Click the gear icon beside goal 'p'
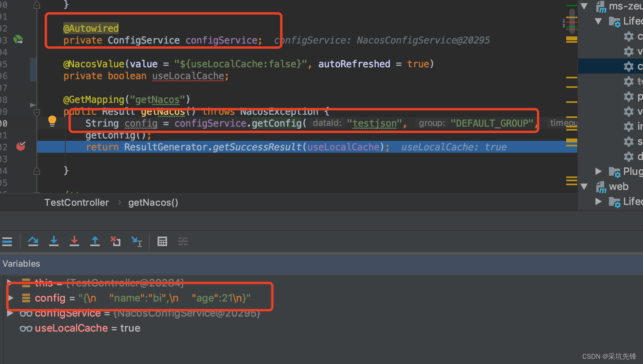This screenshot has width=643, height=364. 629,97
